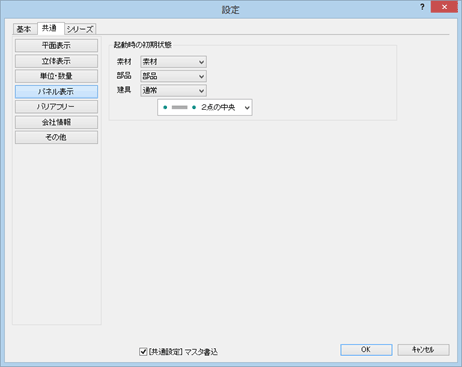The height and width of the screenshot is (367, 462).
Task: Close the 設定 dialog
Action: 444,7
